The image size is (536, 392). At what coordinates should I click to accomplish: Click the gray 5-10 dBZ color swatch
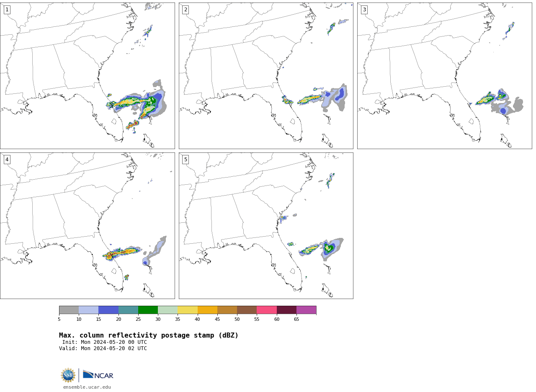click(x=69, y=310)
